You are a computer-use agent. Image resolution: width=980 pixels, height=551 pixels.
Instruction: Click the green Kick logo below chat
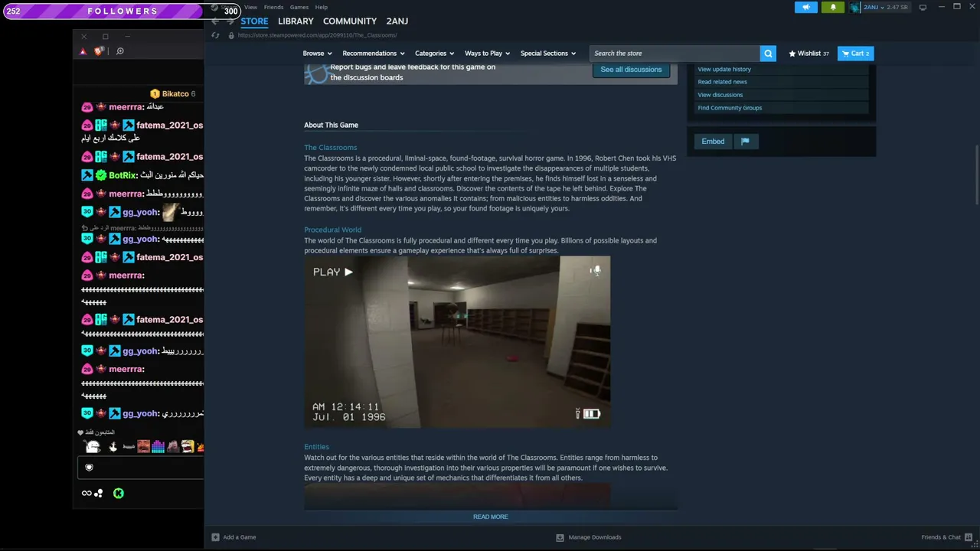(x=119, y=494)
